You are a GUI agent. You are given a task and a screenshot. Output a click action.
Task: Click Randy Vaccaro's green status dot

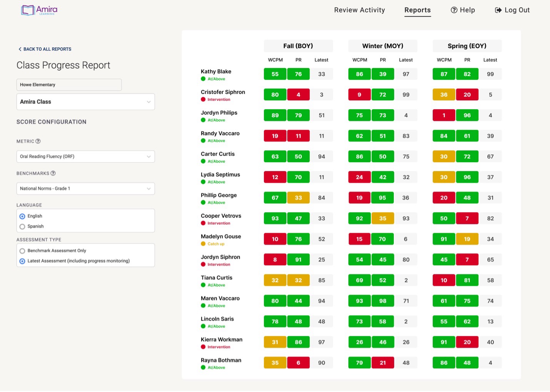(203, 141)
